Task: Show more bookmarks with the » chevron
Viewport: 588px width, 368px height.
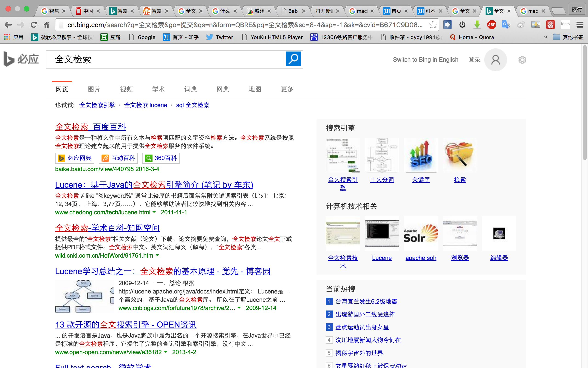Action: pos(546,37)
